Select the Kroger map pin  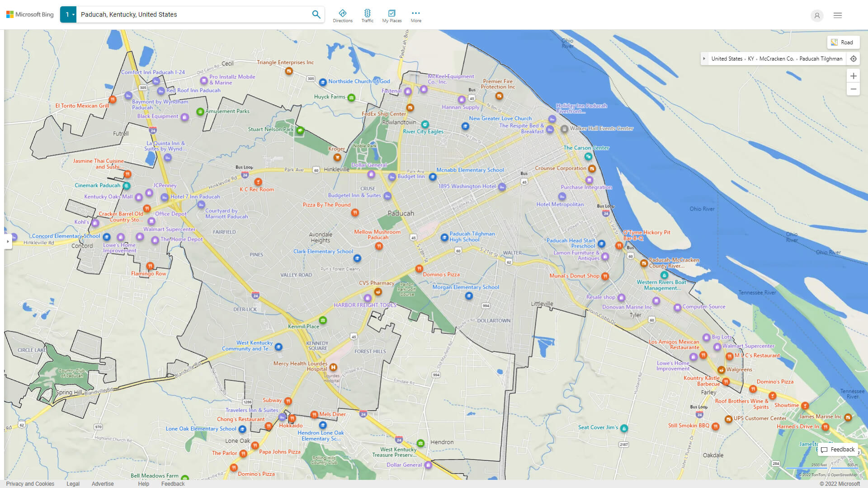coord(337,158)
